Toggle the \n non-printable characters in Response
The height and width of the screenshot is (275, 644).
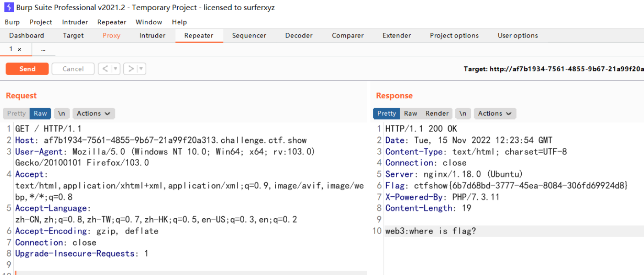coord(463,113)
